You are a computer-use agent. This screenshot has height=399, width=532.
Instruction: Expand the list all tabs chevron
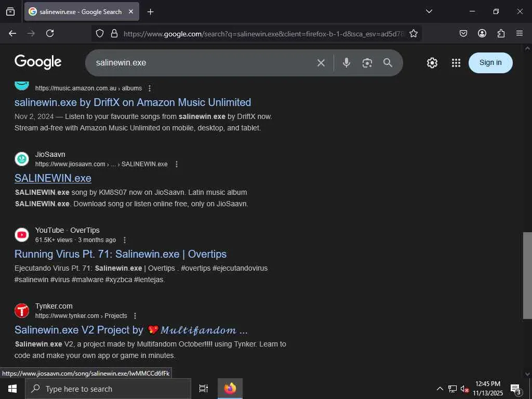pyautogui.click(x=429, y=11)
